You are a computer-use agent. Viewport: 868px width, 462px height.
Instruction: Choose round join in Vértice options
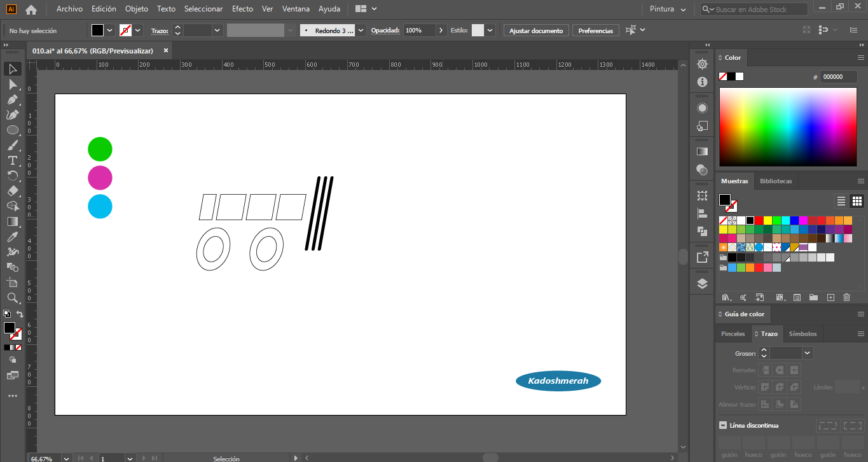(779, 387)
